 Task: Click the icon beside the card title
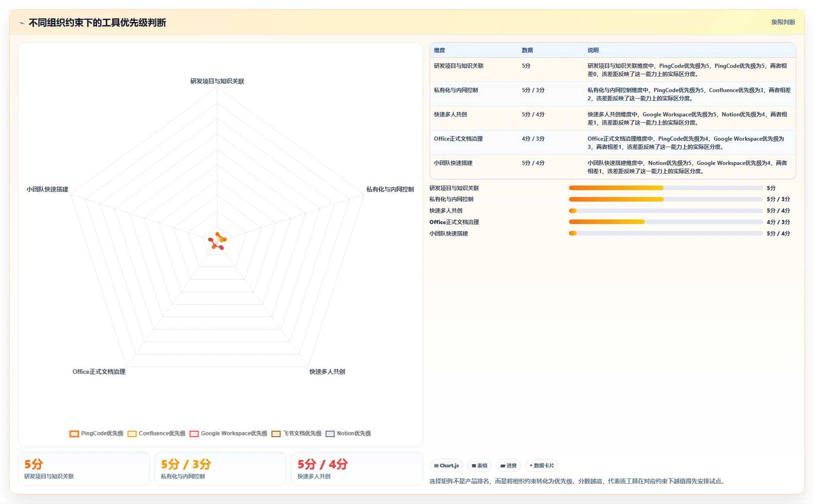point(22,23)
